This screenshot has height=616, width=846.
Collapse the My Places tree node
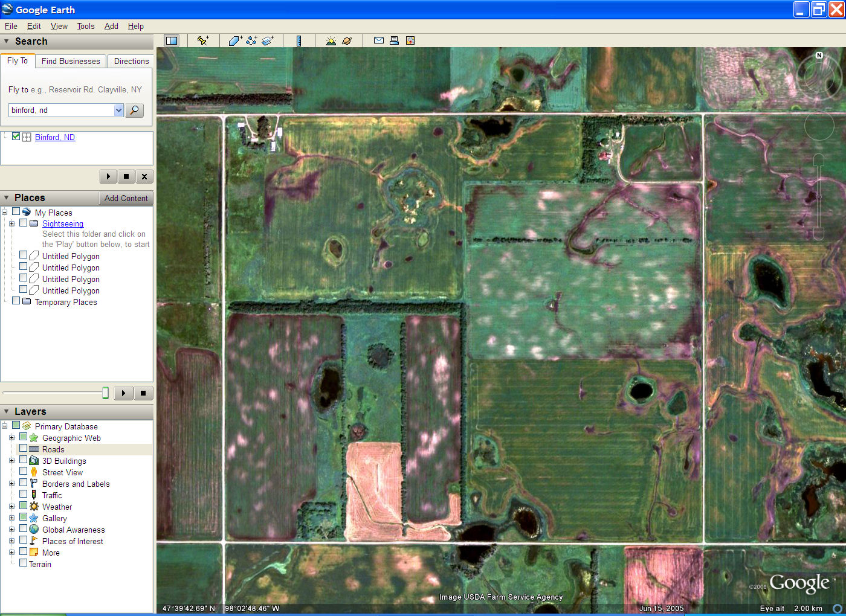click(x=5, y=212)
